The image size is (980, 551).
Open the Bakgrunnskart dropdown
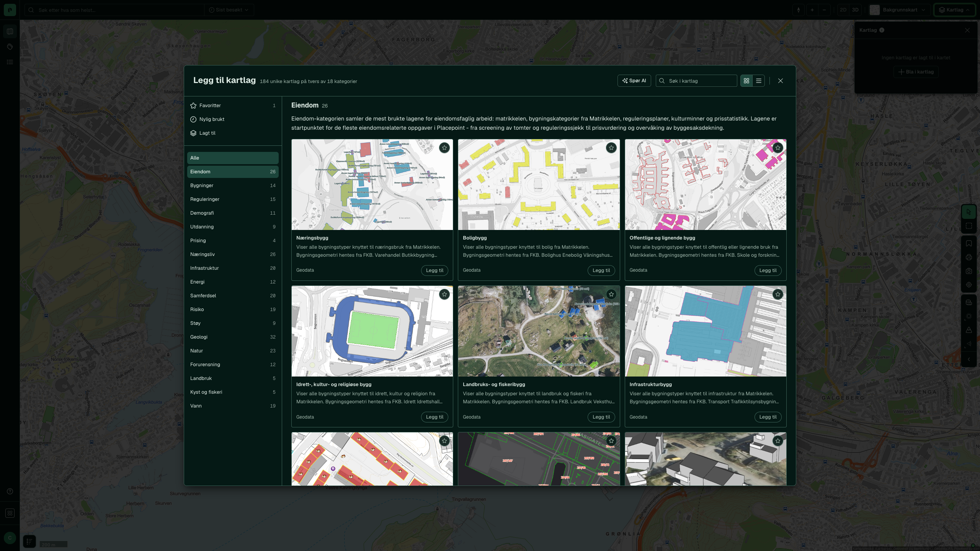click(899, 10)
